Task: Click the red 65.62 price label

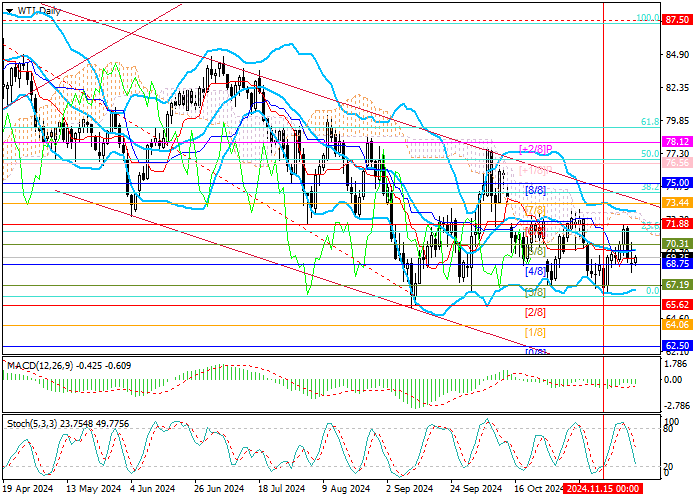Action: pos(677,305)
